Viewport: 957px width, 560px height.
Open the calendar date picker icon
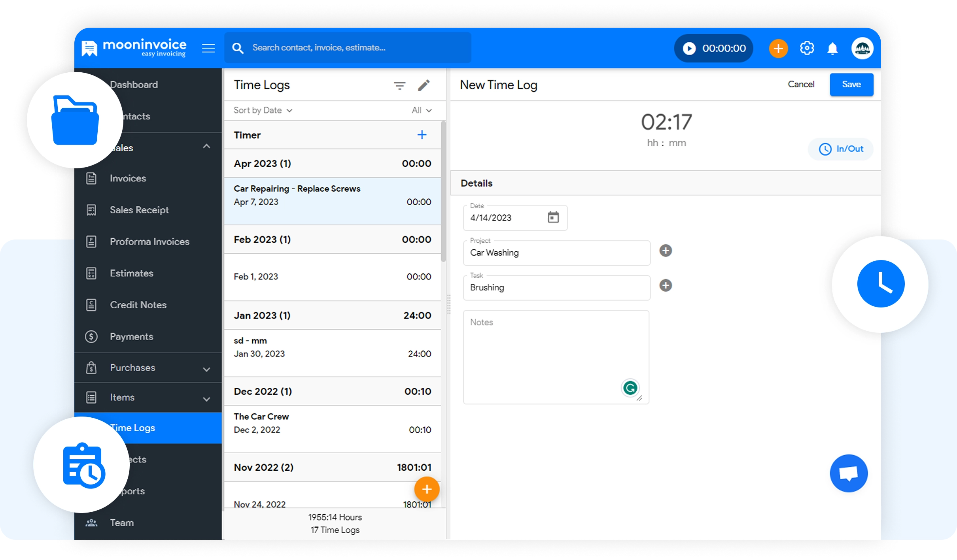pyautogui.click(x=553, y=217)
